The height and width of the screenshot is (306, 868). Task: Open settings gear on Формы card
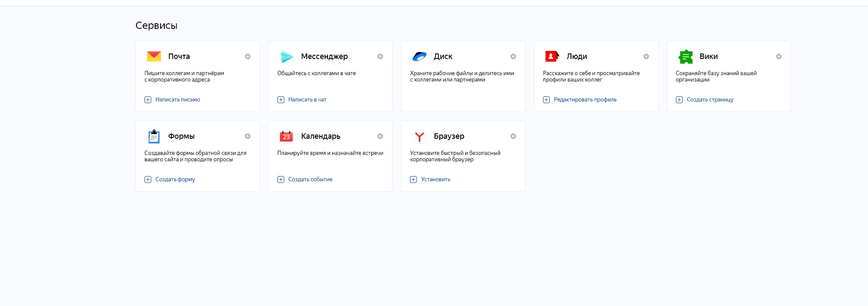pos(248,136)
